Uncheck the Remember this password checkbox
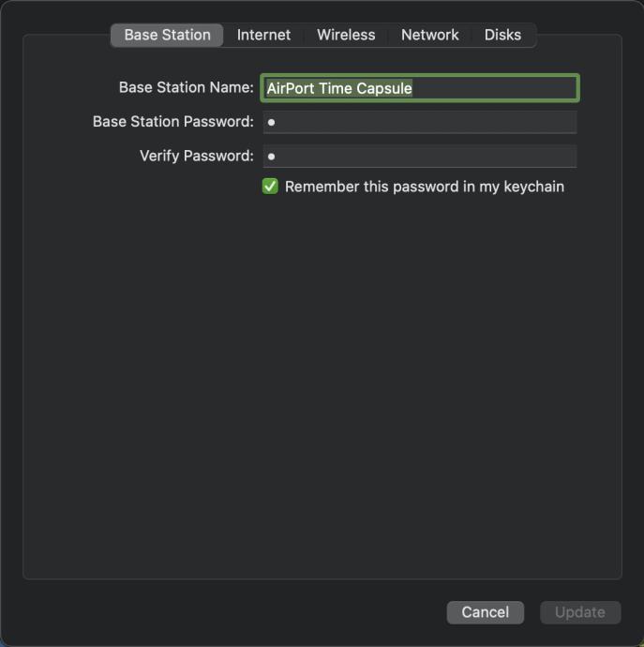The height and width of the screenshot is (647, 644). [x=270, y=187]
